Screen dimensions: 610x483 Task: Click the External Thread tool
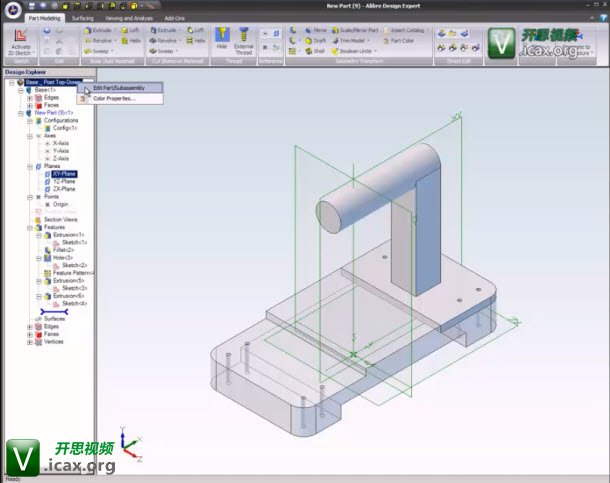243,38
